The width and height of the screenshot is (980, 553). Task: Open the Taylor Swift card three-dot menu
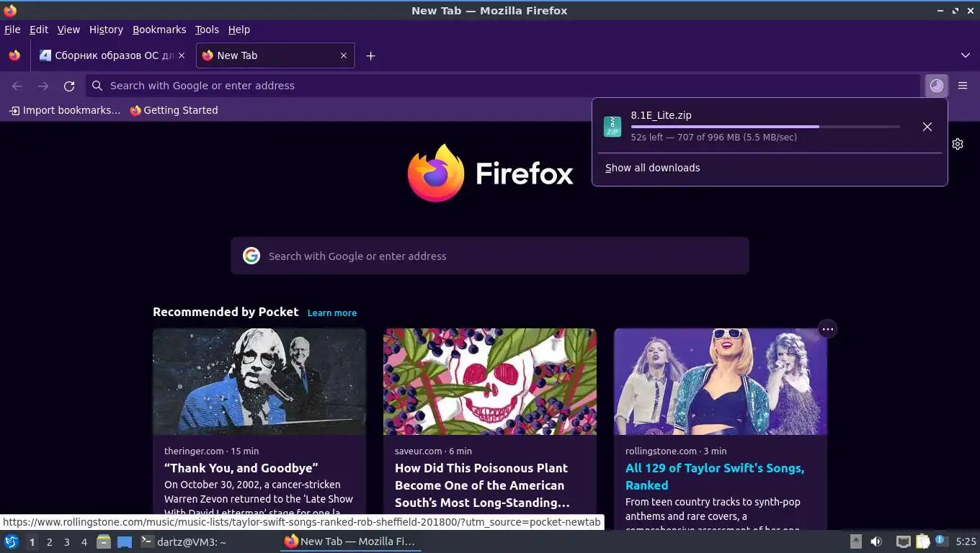828,329
